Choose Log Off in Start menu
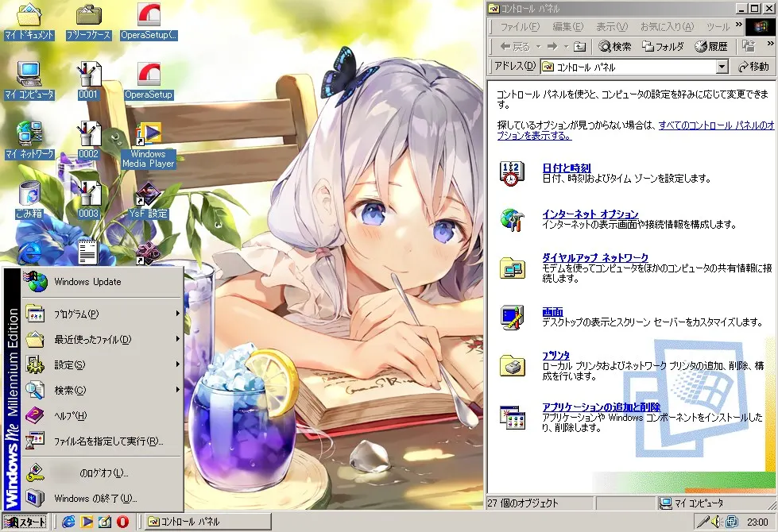This screenshot has width=778, height=532. [x=102, y=473]
